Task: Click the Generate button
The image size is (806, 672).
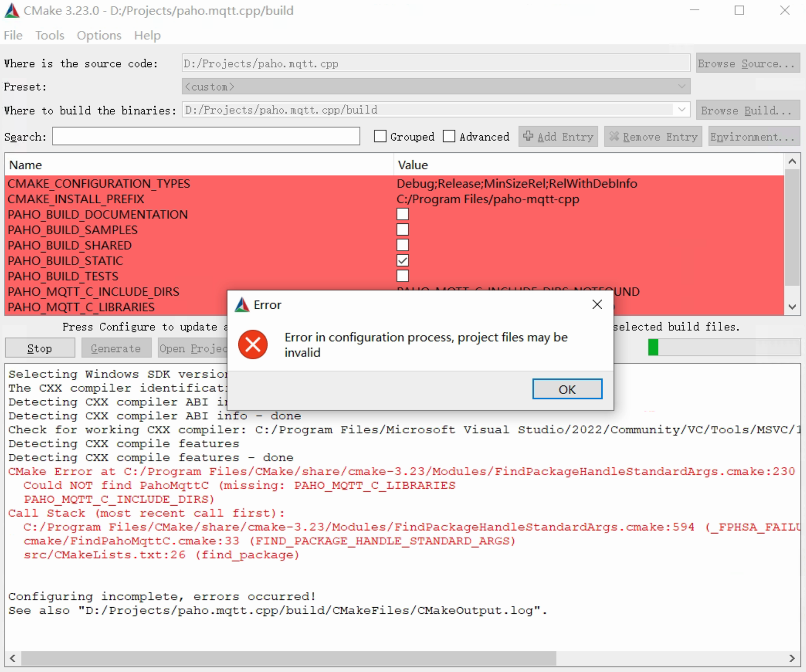Action: tap(116, 348)
